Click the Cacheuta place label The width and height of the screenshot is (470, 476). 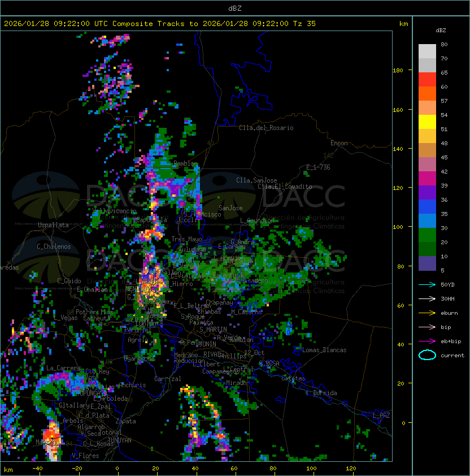coord(97,318)
